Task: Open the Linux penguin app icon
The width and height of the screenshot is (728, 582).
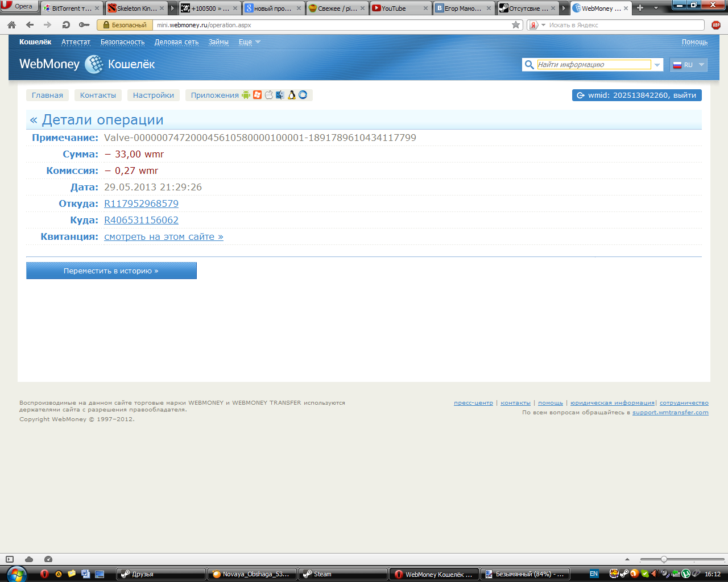Action: tap(292, 95)
